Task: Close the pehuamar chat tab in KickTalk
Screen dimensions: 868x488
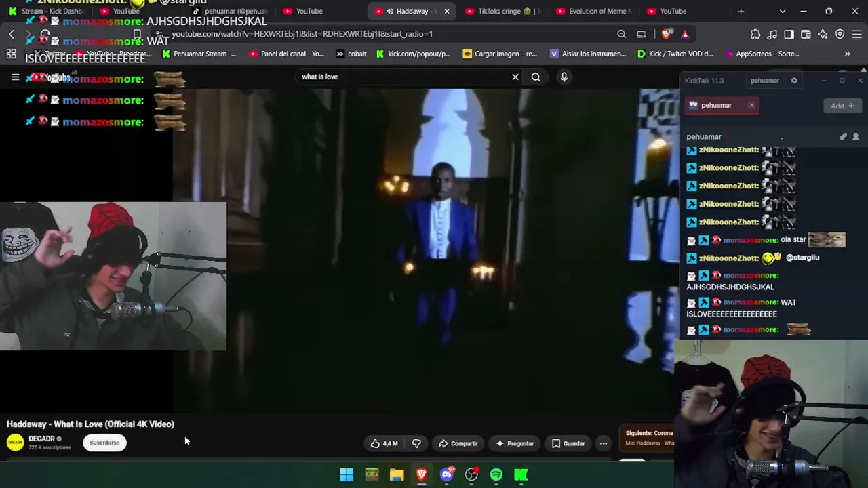Action: (x=751, y=105)
